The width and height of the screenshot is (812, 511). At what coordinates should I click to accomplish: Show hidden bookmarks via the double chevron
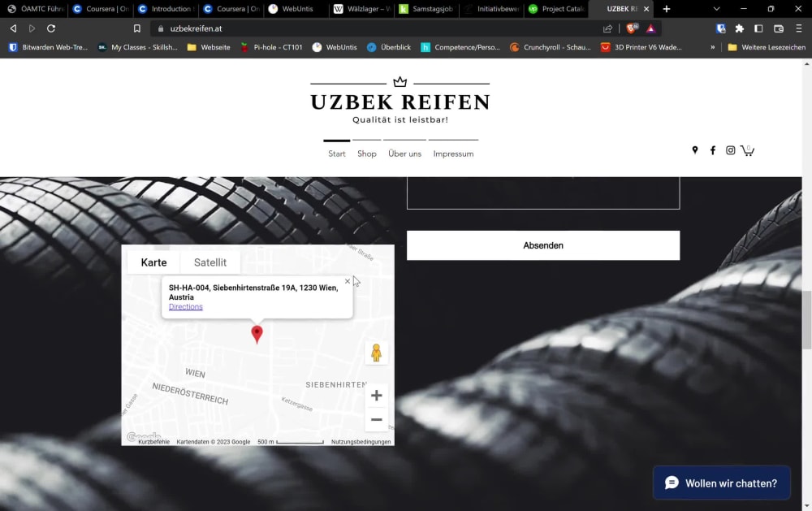[713, 47]
